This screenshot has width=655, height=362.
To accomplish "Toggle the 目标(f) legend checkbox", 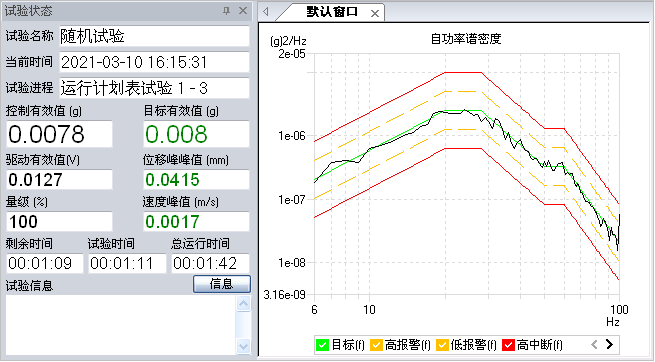I will (322, 345).
